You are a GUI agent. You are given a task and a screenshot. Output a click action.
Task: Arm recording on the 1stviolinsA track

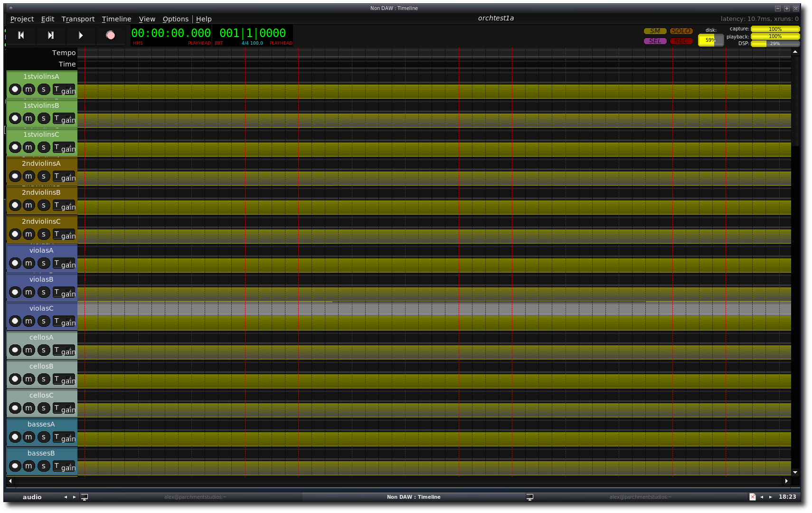pos(15,89)
